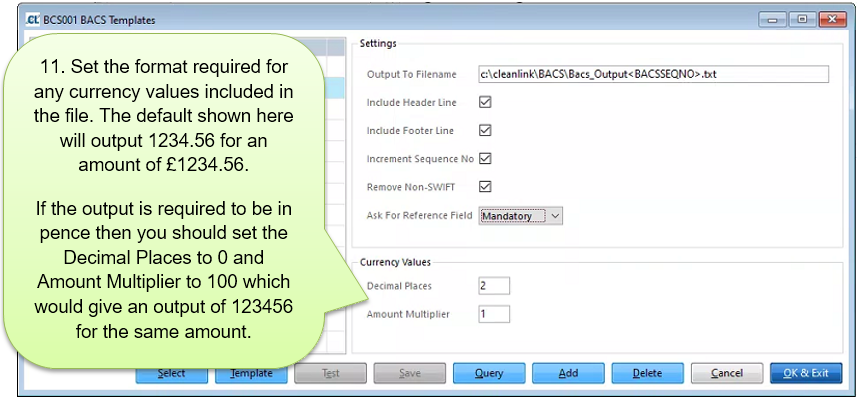
Task: Confirm with the OK & Exit button
Action: (806, 373)
